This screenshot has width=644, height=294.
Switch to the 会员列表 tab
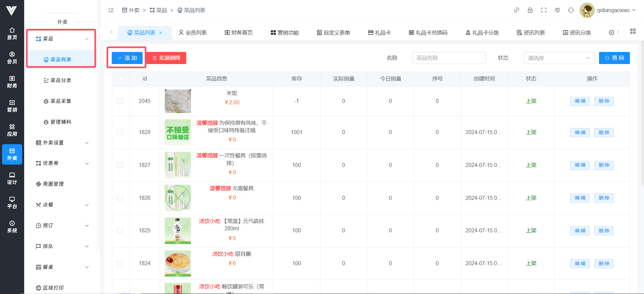[193, 33]
